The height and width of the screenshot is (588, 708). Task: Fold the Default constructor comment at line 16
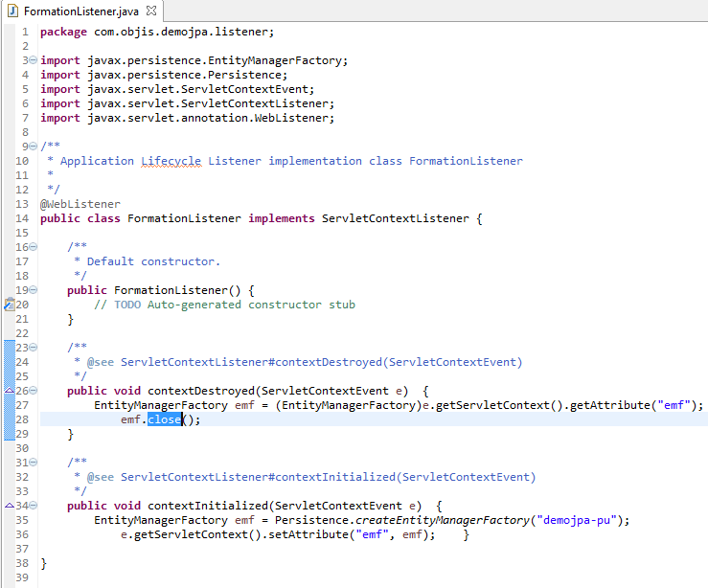(34, 247)
